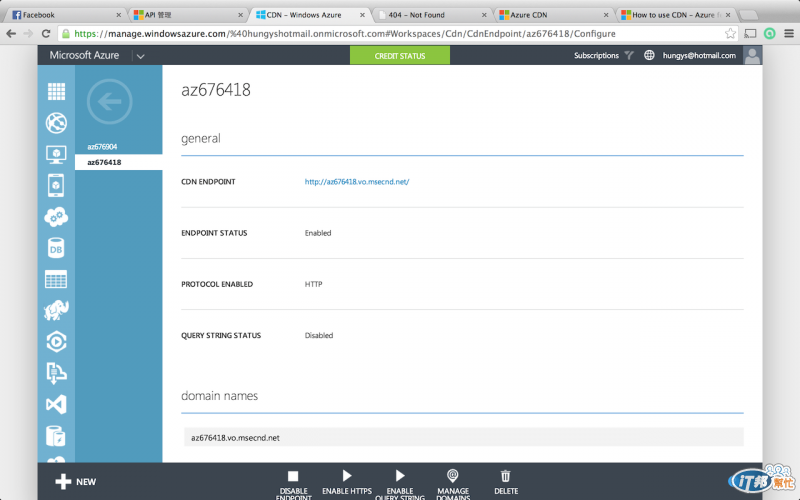This screenshot has width=800, height=500.
Task: Click the language globe icon
Action: click(649, 55)
